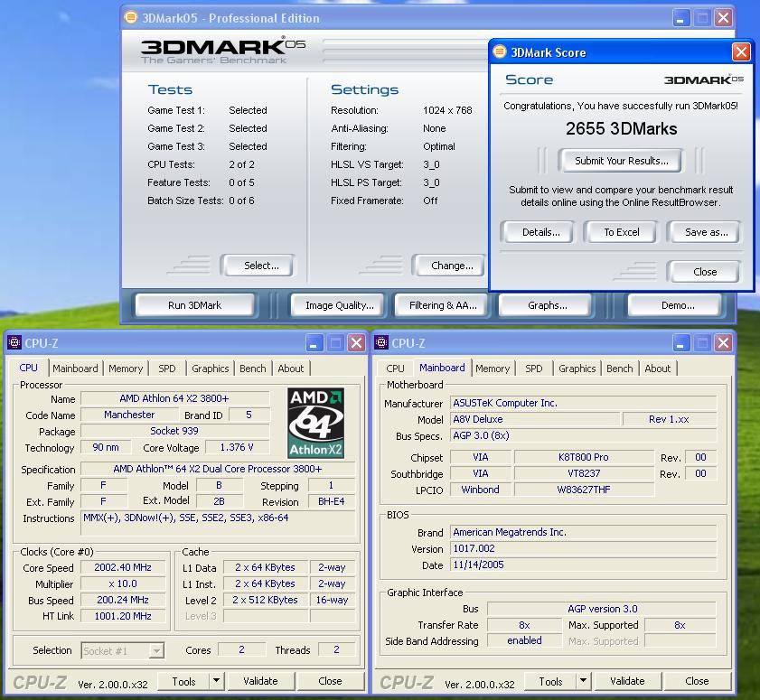760x700 pixels.
Task: Click the 2655 3DMarks score text
Action: (x=622, y=128)
